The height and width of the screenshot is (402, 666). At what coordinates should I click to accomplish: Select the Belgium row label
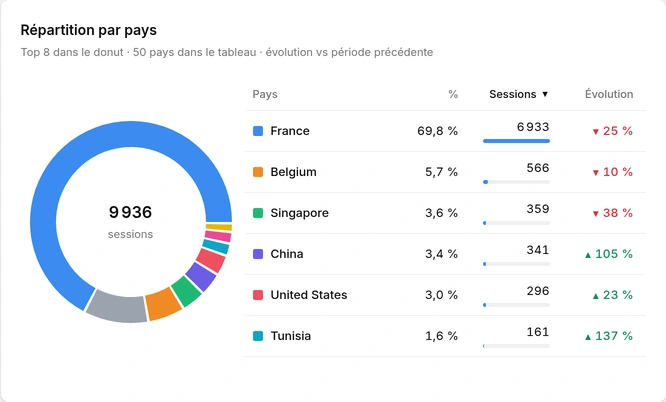pyautogui.click(x=293, y=172)
